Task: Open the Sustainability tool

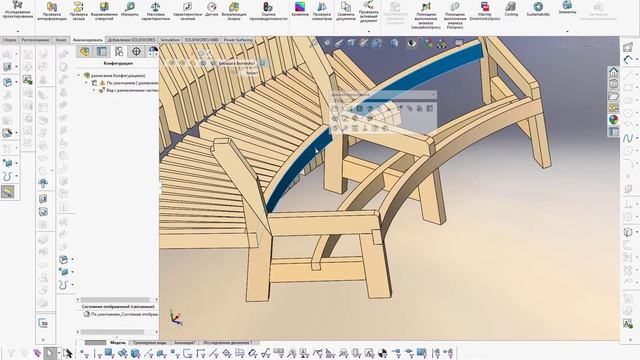Action: (x=538, y=9)
